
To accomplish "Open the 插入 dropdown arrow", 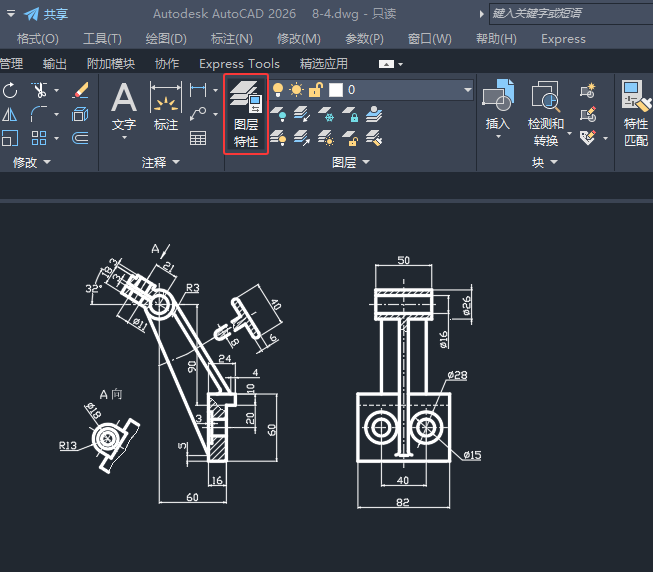I will (498, 137).
